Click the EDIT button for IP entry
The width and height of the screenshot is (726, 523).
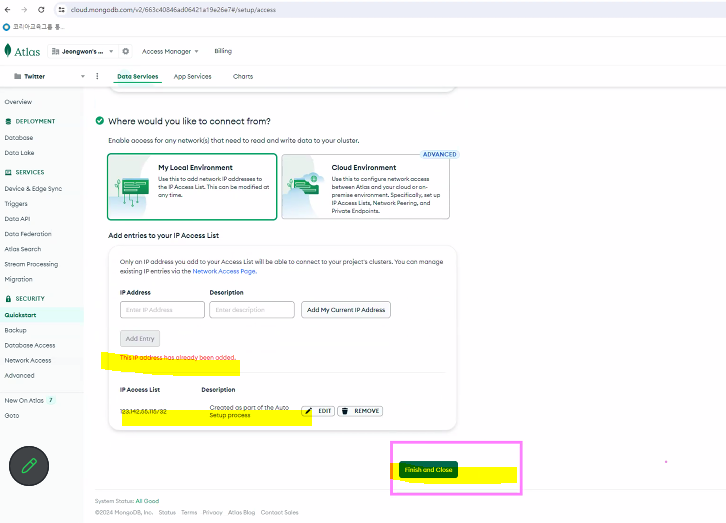(318, 411)
